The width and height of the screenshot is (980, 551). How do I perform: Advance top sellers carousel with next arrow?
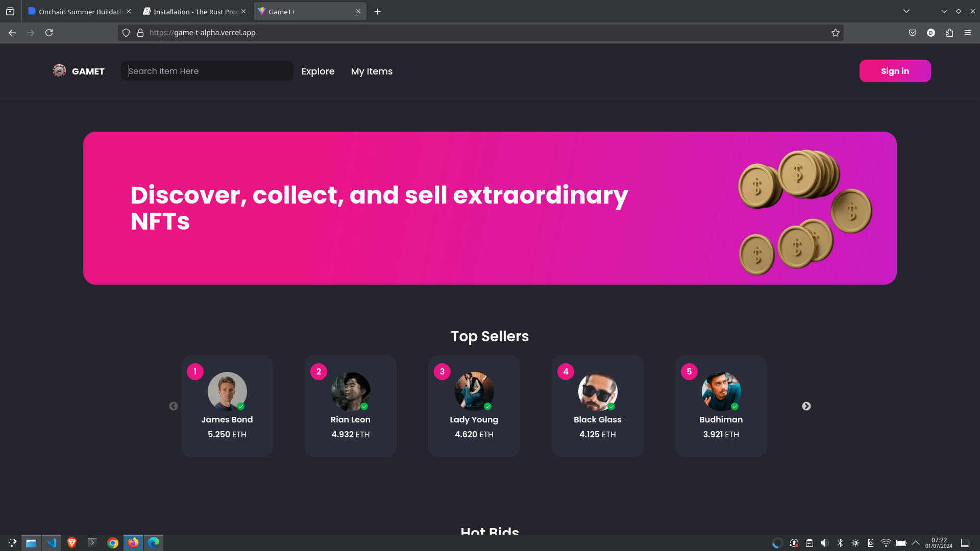[x=806, y=406]
